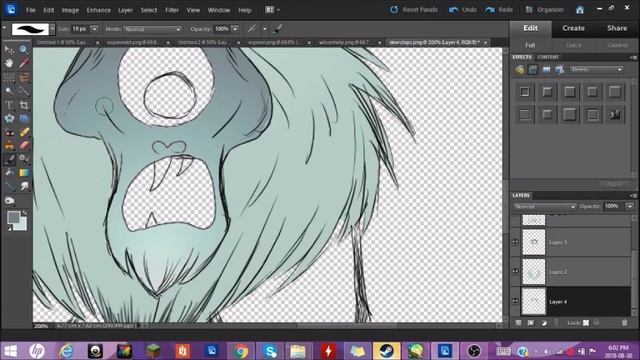Open the arrange documents dropdown
This screenshot has width=640, height=360.
[273, 10]
